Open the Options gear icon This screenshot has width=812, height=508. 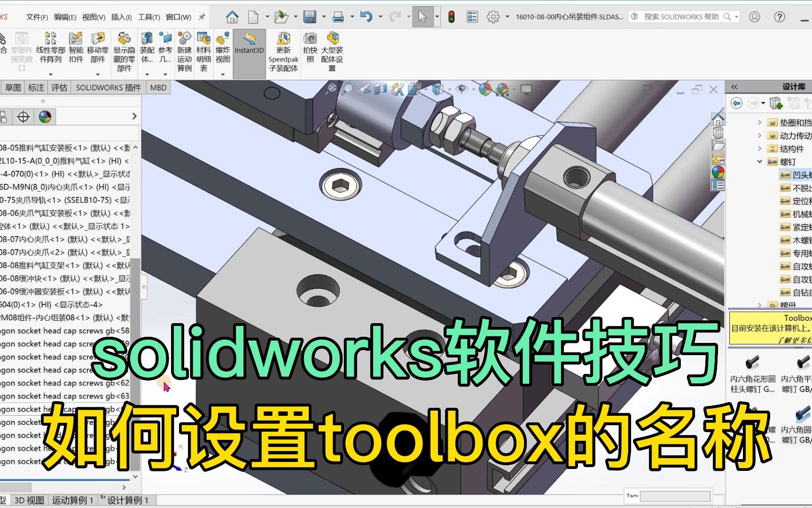(493, 17)
